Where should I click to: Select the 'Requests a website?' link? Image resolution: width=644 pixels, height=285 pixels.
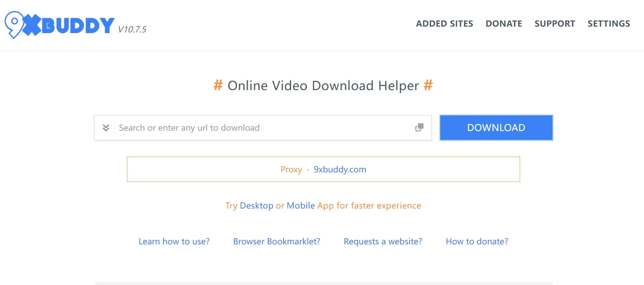pyautogui.click(x=383, y=241)
